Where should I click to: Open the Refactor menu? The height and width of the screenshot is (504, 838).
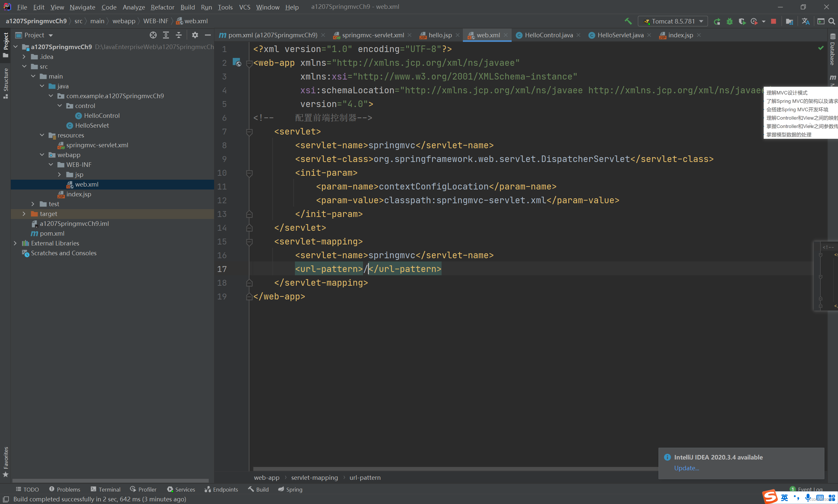[x=162, y=7]
